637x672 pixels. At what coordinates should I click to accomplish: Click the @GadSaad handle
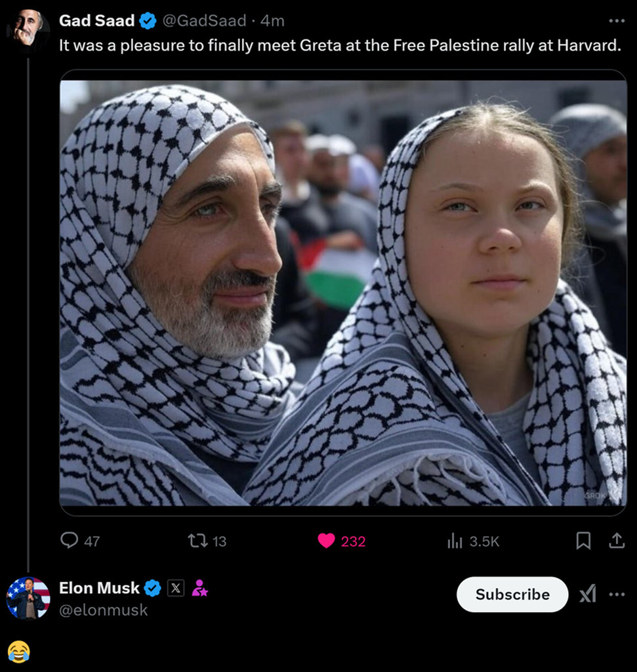tap(204, 21)
